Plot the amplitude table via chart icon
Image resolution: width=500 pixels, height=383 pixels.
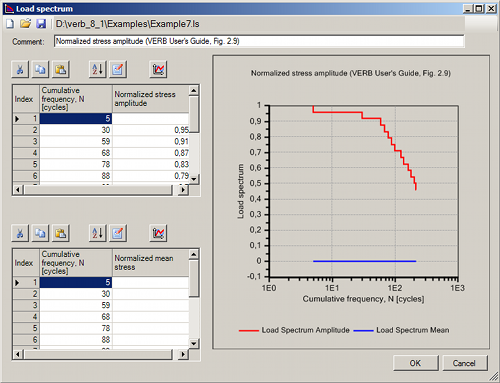pos(158,69)
